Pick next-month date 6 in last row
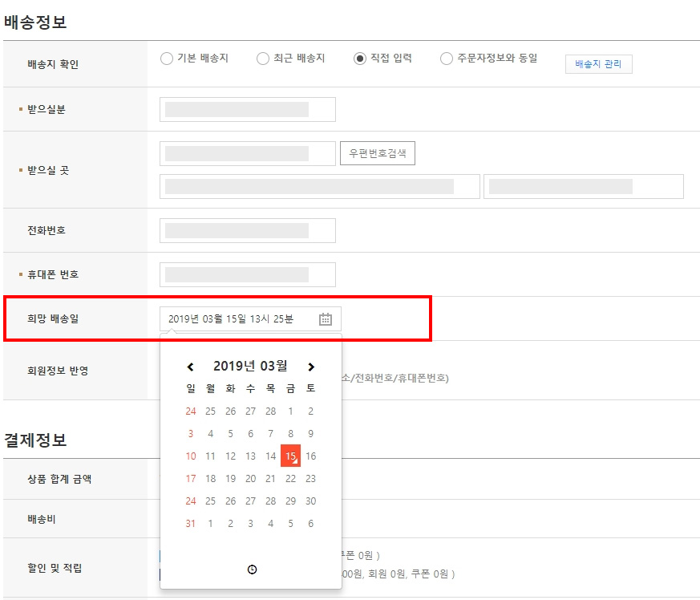 [311, 523]
